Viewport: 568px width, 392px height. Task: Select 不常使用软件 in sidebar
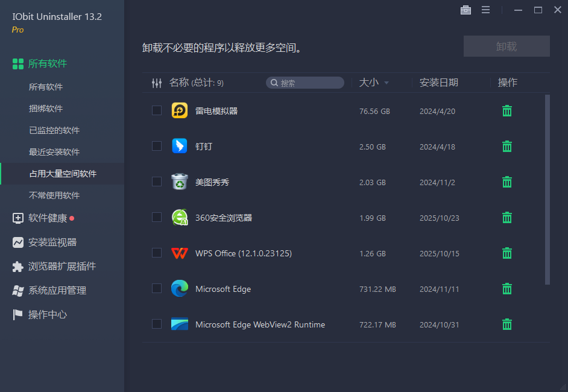[x=54, y=195]
